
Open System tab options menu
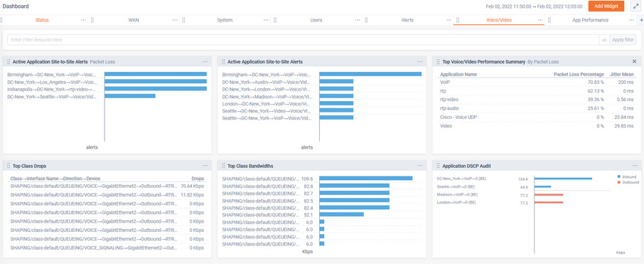(x=266, y=20)
